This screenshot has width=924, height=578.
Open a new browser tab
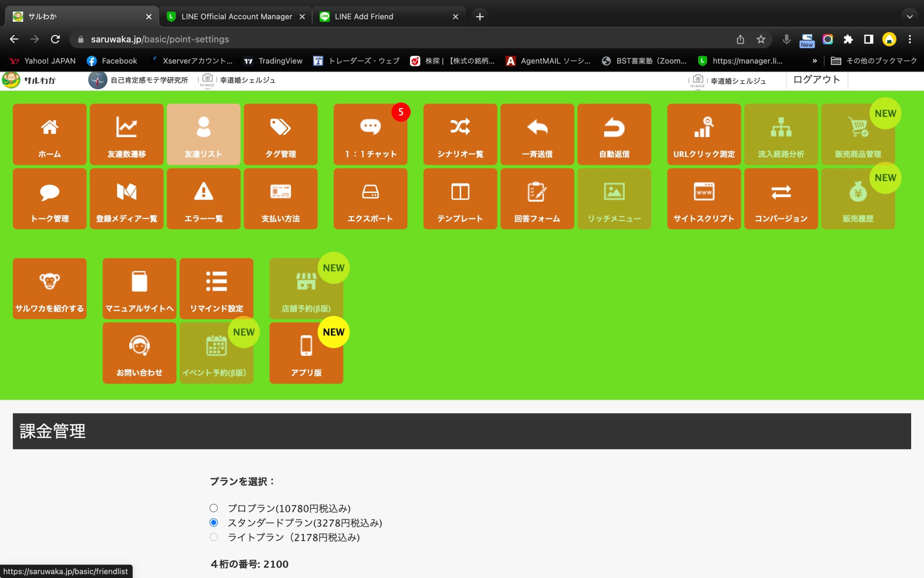point(480,16)
